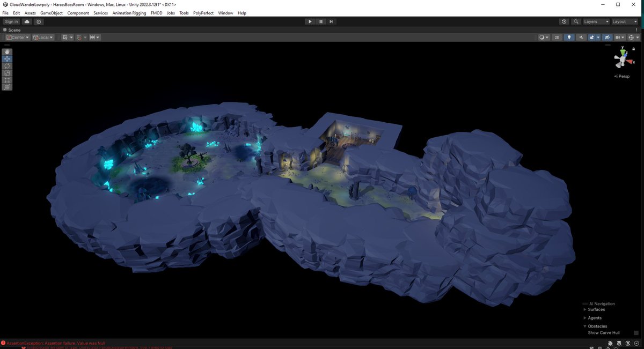Open the Layout dropdown

(x=625, y=21)
